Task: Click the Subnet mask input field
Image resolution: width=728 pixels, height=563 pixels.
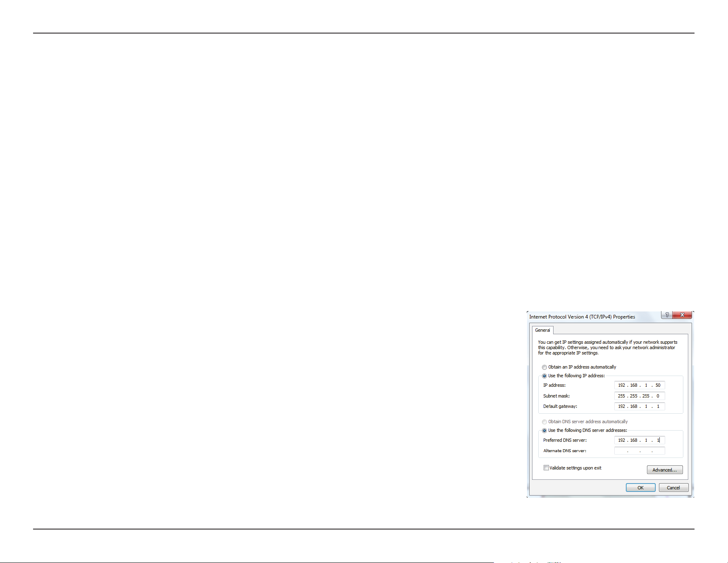Action: [640, 396]
